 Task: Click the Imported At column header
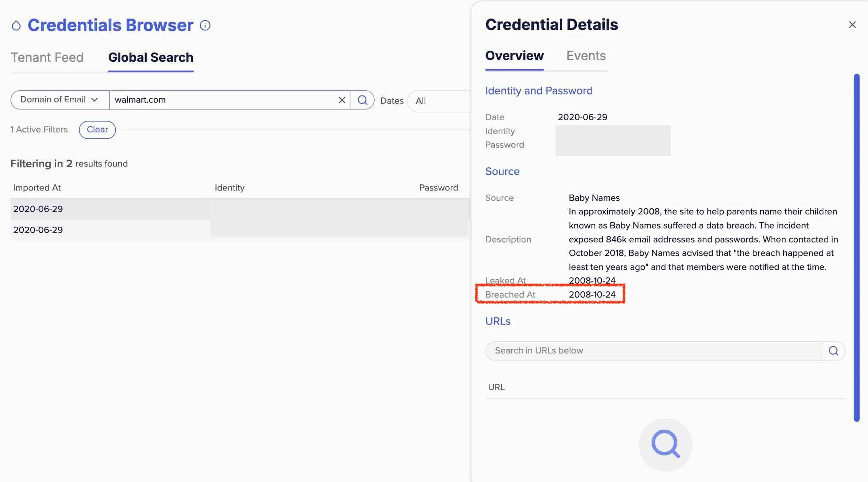[x=37, y=188]
